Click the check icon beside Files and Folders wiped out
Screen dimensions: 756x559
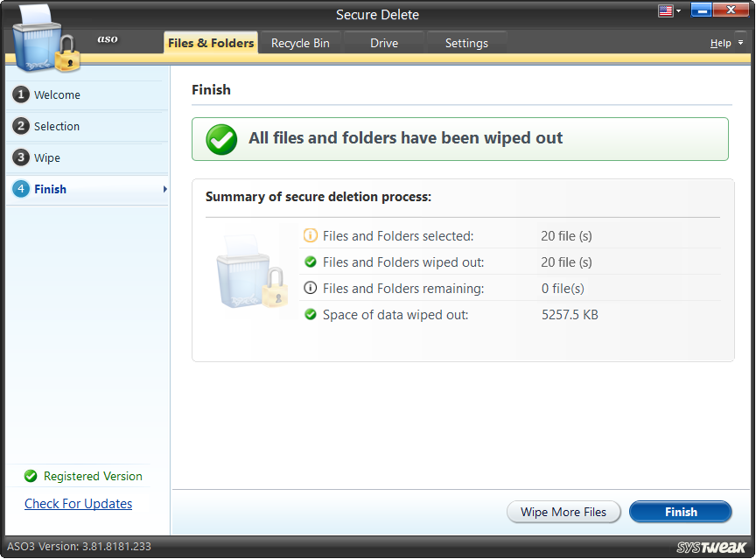pyautogui.click(x=311, y=262)
